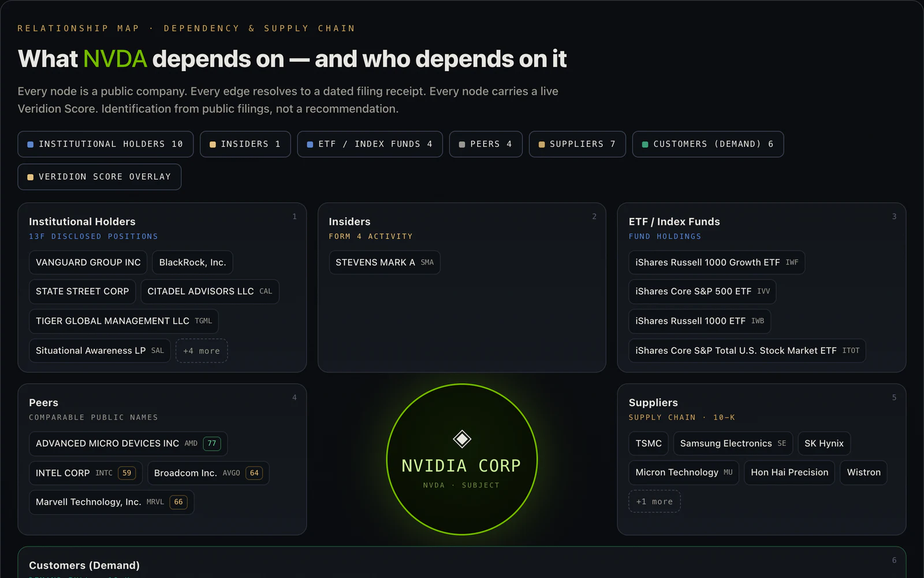This screenshot has width=924, height=578.
Task: Select Micron Technology supplier
Action: click(684, 473)
